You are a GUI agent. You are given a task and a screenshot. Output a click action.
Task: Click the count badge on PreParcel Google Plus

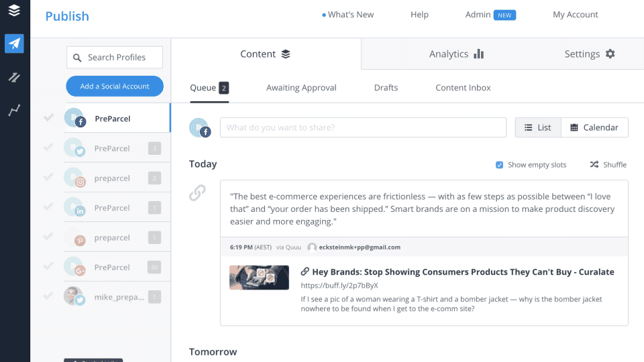click(154, 267)
